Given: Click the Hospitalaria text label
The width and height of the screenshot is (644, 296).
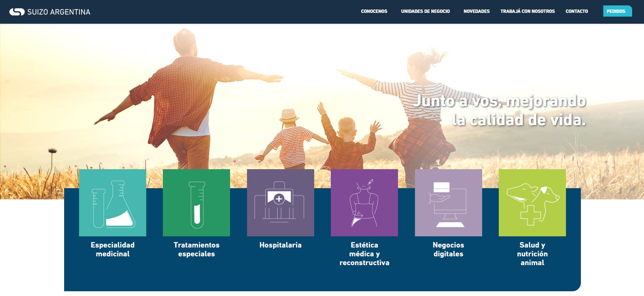Looking at the screenshot, I should [x=280, y=245].
